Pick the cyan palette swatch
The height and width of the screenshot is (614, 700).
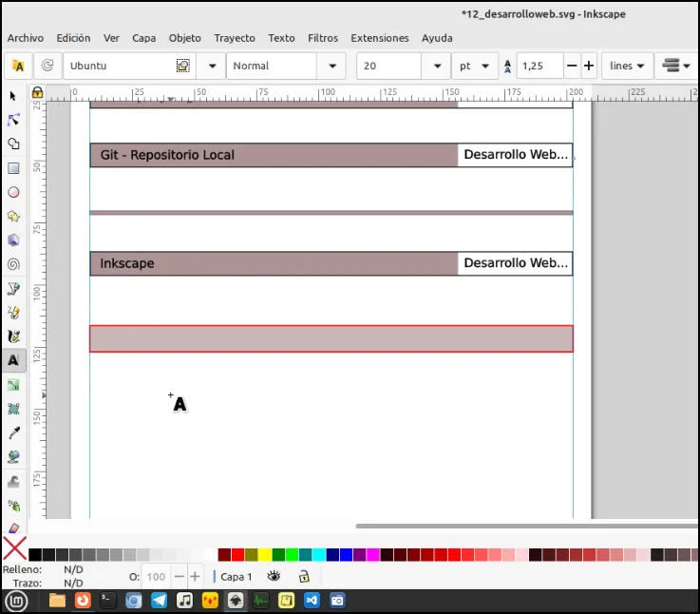[x=319, y=554]
